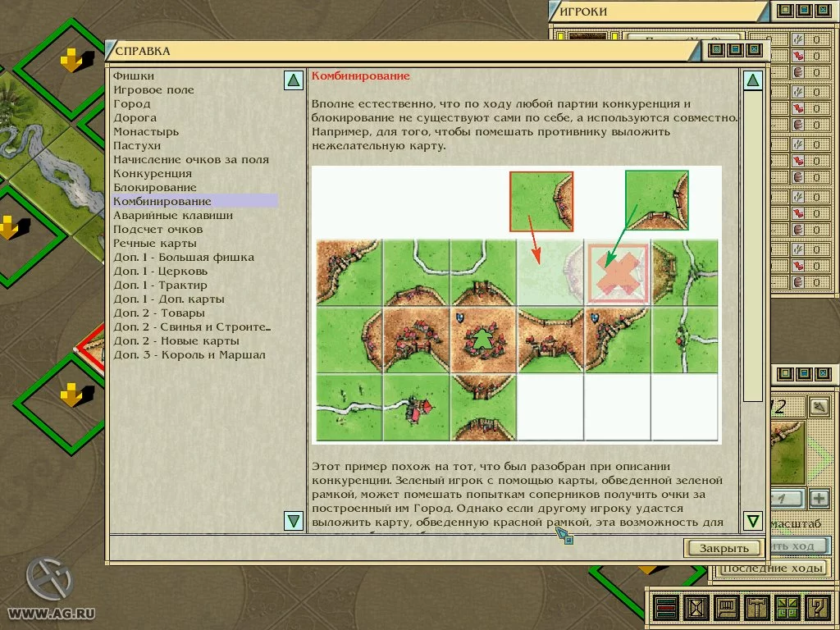This screenshot has height=630, width=840.
Task: Select the Пастухи help topic
Action: coord(137,146)
